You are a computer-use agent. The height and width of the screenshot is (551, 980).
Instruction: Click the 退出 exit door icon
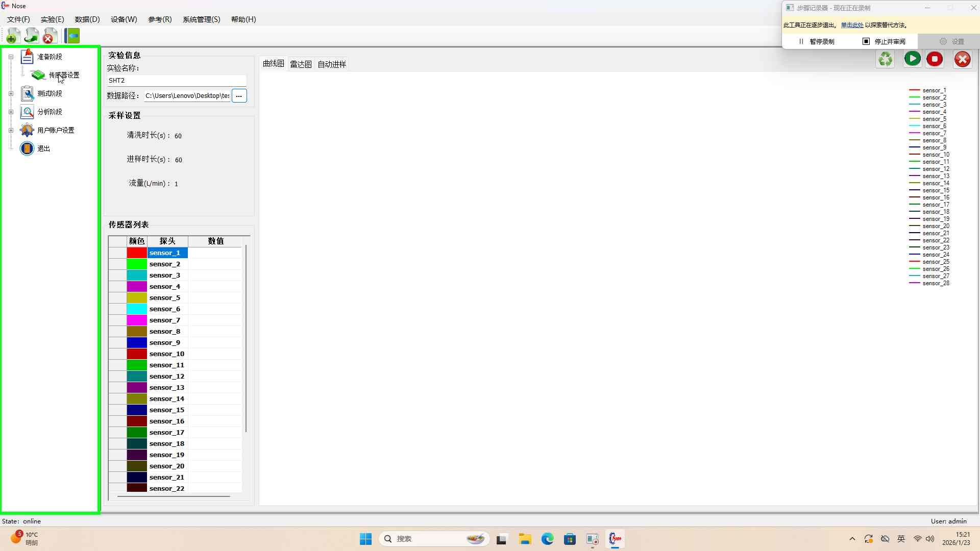(27, 148)
